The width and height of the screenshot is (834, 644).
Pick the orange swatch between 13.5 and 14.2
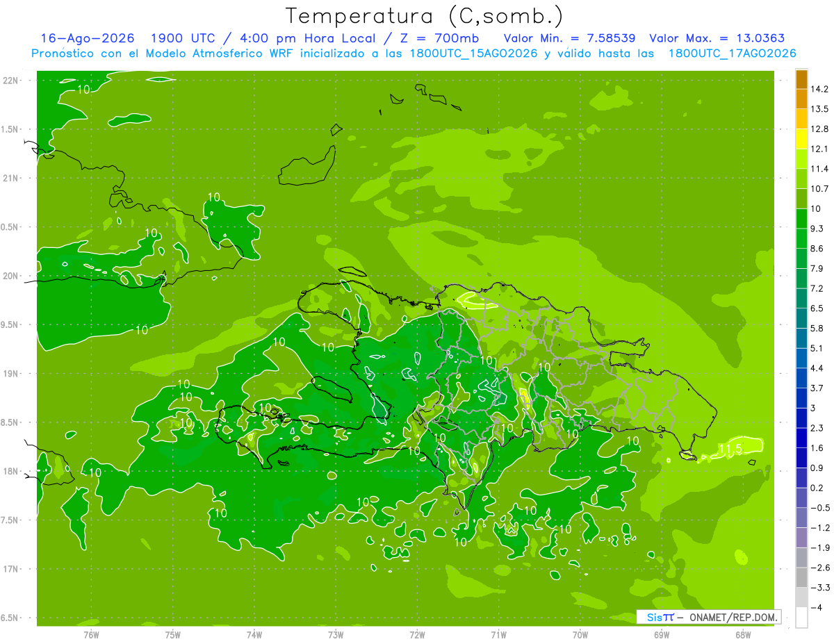coord(801,99)
